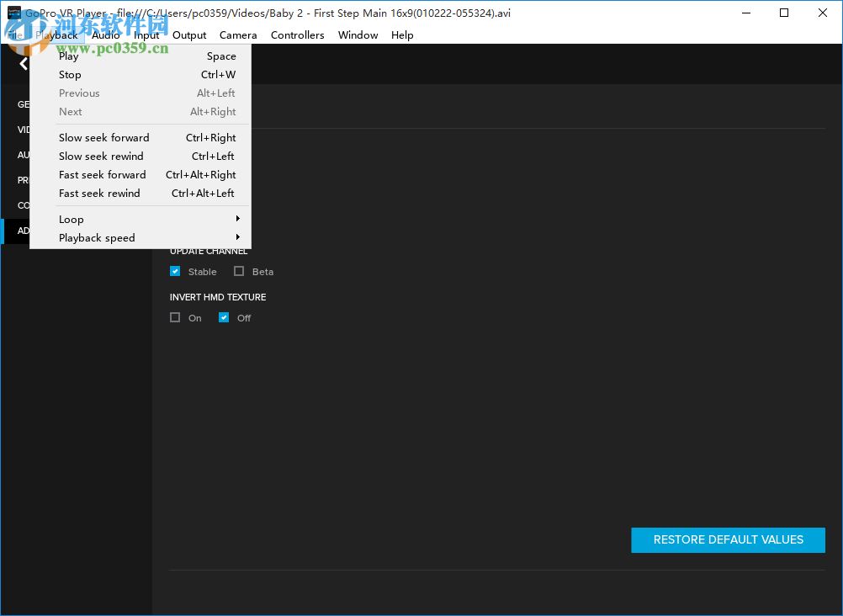Image resolution: width=843 pixels, height=616 pixels.
Task: Expand the Playback speed submenu
Action: coord(140,238)
